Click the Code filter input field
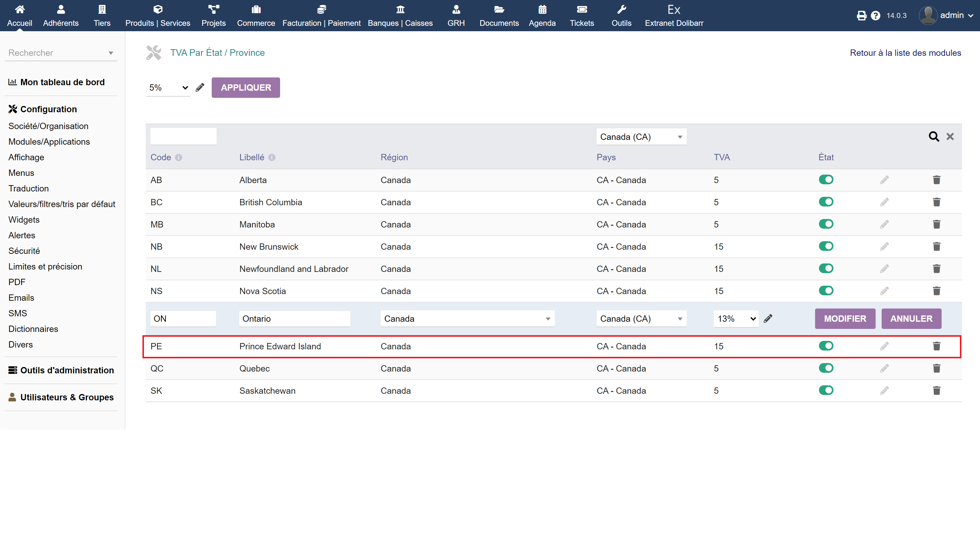 click(183, 137)
